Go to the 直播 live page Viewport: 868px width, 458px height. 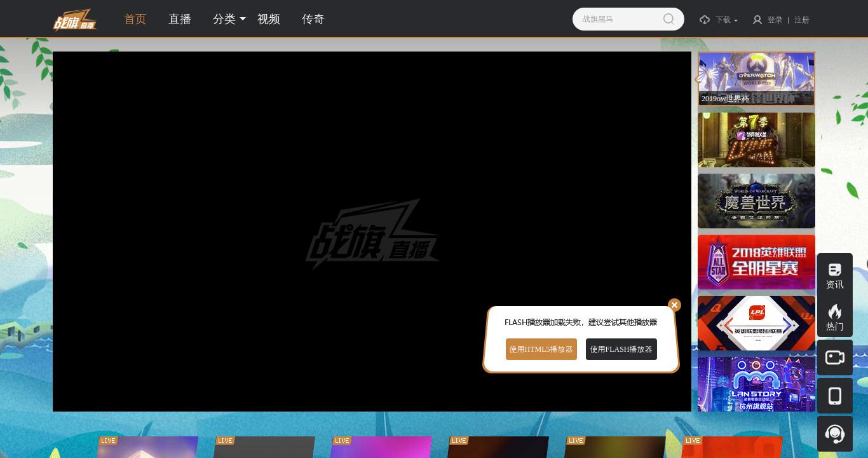click(180, 19)
